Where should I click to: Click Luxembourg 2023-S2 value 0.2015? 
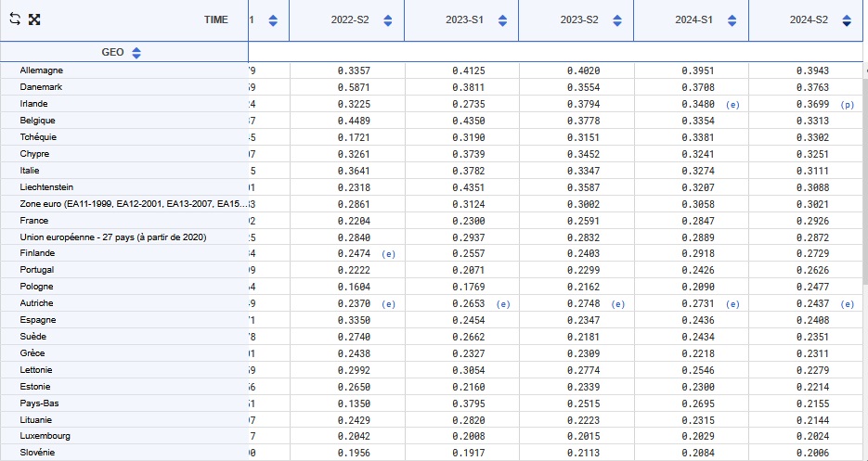click(584, 436)
